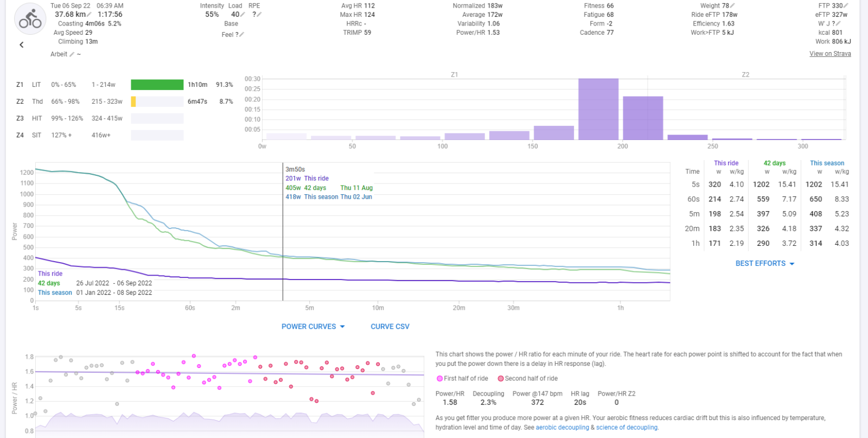Click the Intensity 55% value
This screenshot has width=868, height=438.
[x=212, y=15]
